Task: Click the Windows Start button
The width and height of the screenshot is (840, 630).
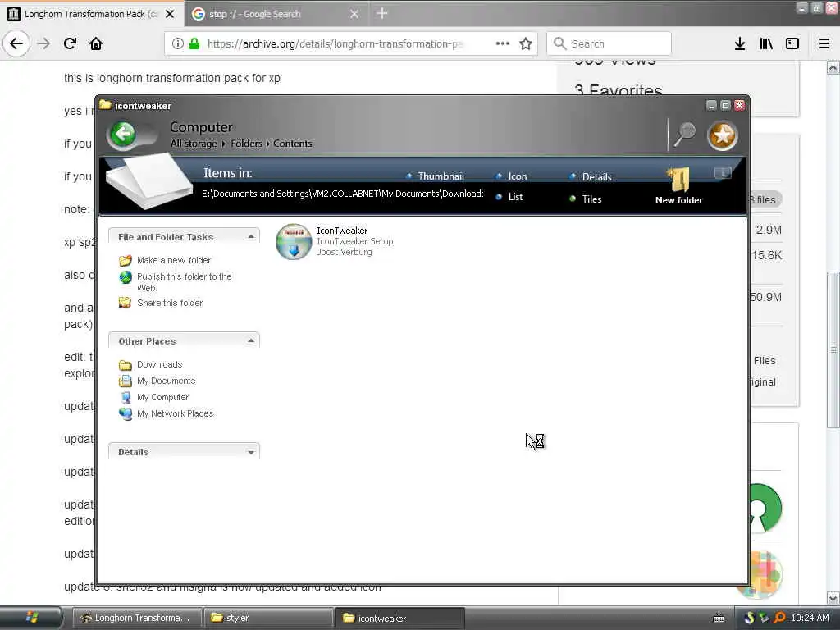Action: click(31, 618)
